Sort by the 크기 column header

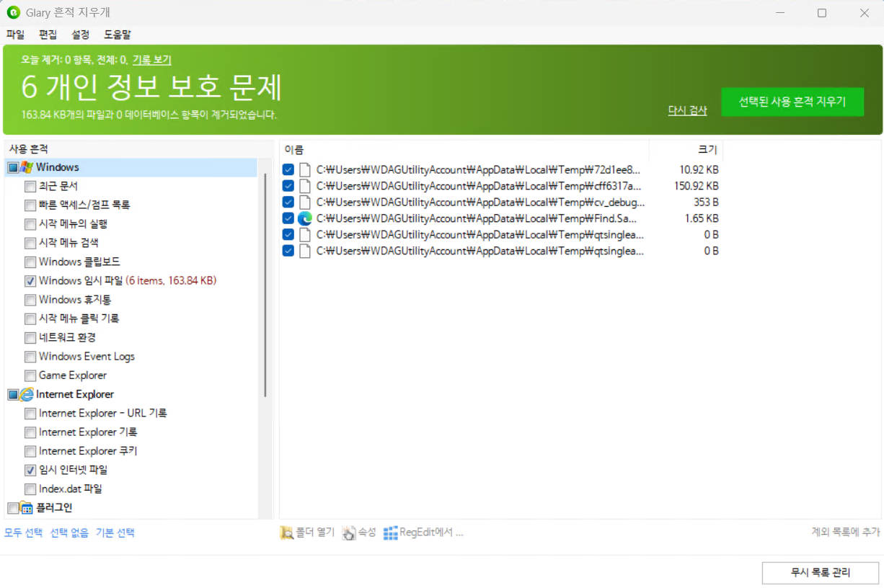coord(686,150)
